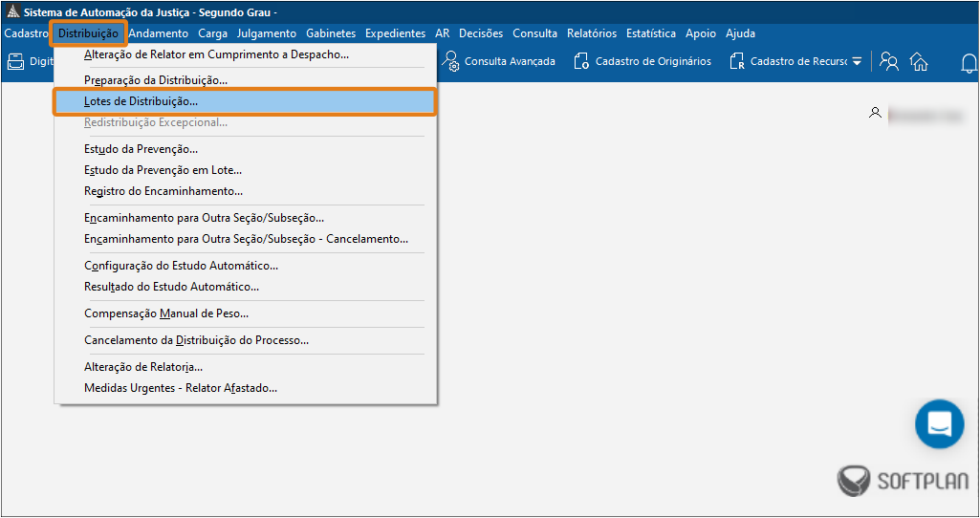This screenshot has width=980, height=518.
Task: Click the user profile icon
Action: (x=875, y=113)
